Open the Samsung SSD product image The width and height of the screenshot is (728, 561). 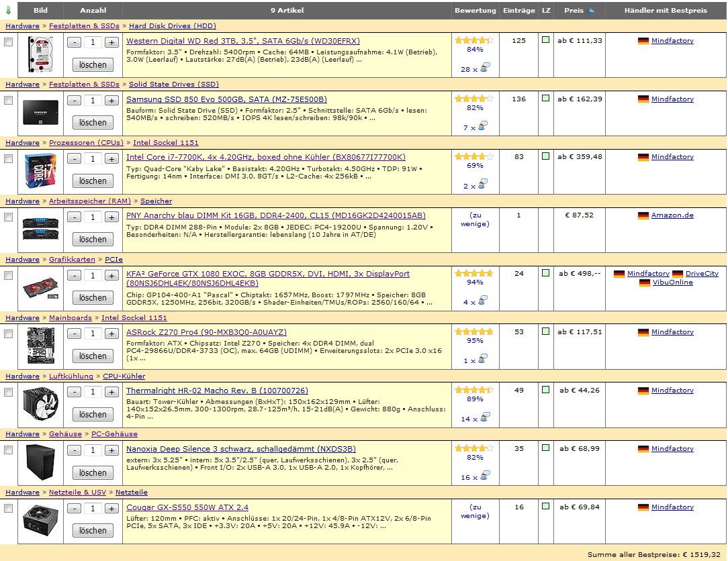pos(41,112)
